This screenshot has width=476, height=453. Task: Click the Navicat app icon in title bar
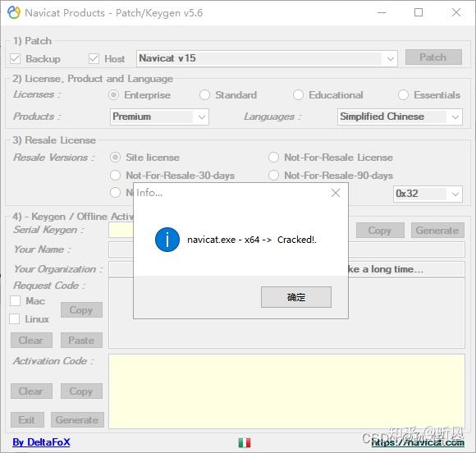14,13
